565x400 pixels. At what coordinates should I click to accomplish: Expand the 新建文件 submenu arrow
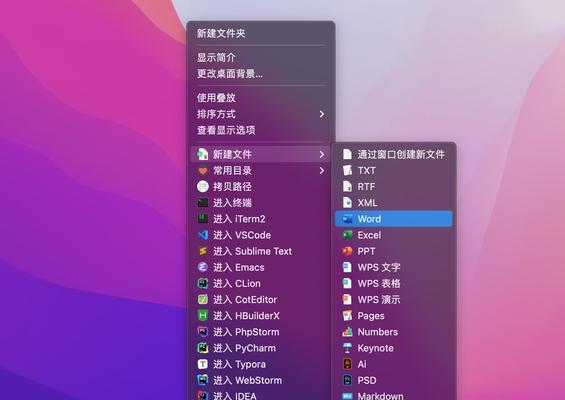[322, 154]
